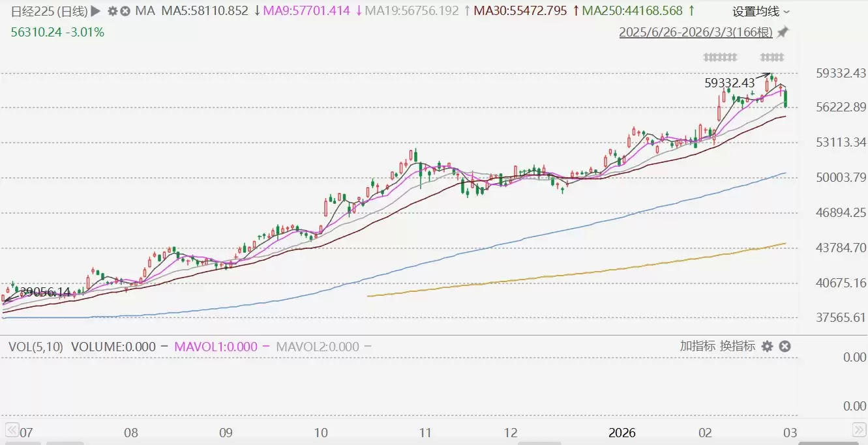The height and width of the screenshot is (445, 868).
Task: Click the 59332.43 high price marker
Action: tap(729, 83)
